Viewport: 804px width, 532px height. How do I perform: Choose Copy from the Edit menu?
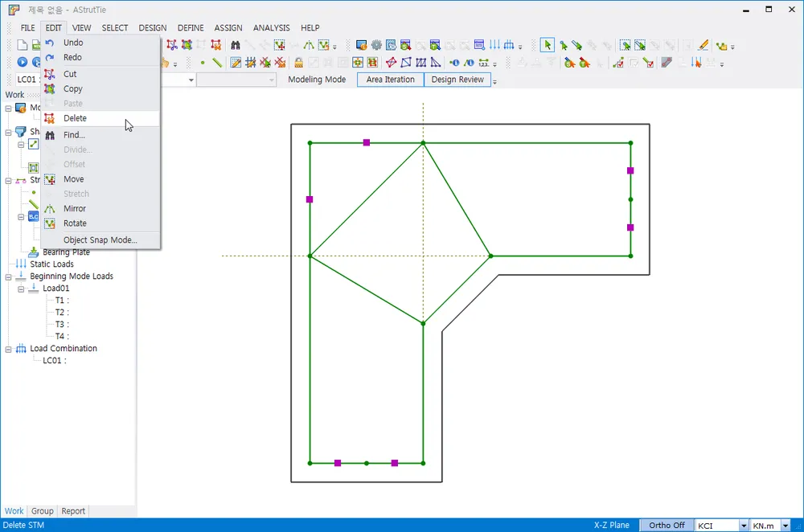coord(100,88)
